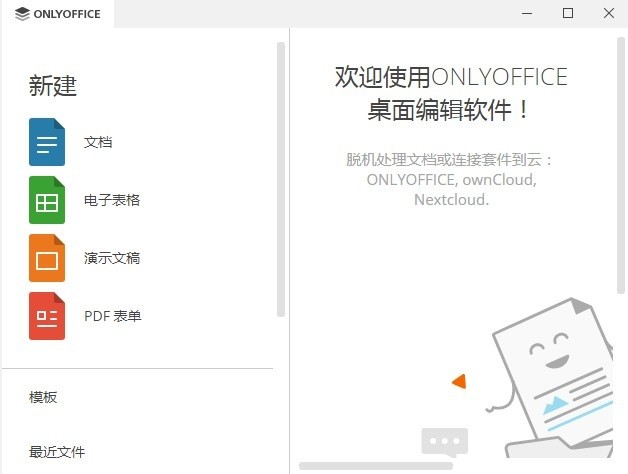The height and width of the screenshot is (474, 628).
Task: Maximize the ONLYOFFICE window
Action: point(568,14)
